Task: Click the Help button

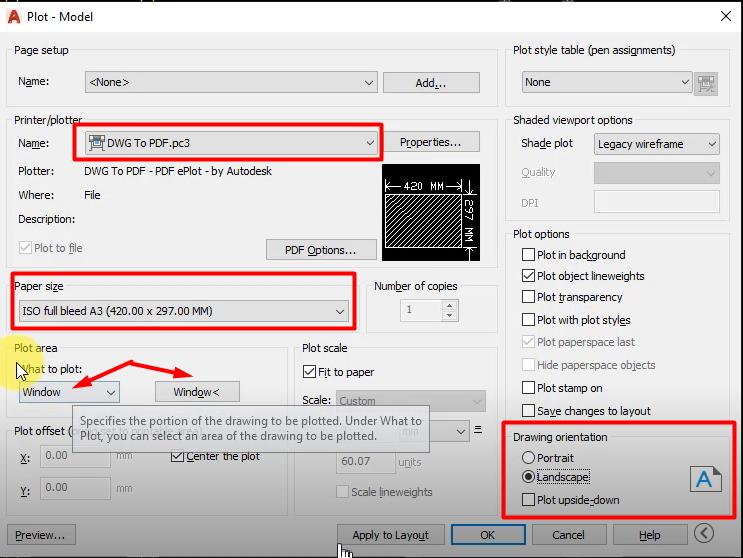Action: click(x=650, y=535)
